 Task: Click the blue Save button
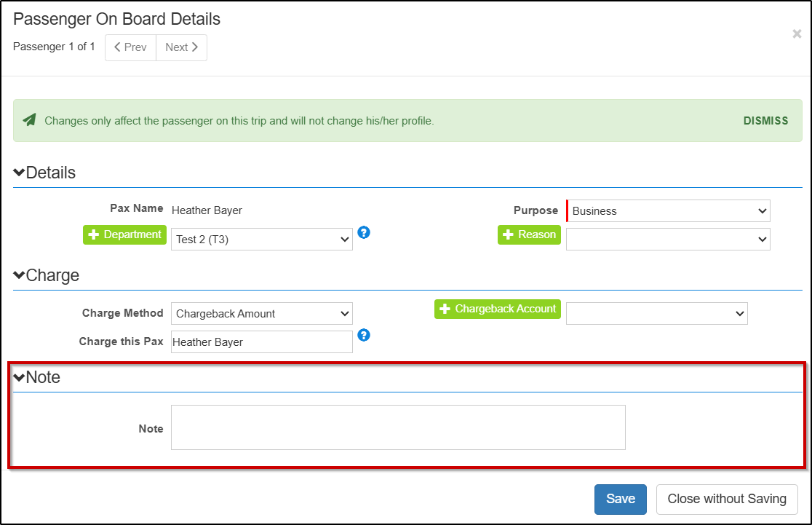[x=621, y=499]
